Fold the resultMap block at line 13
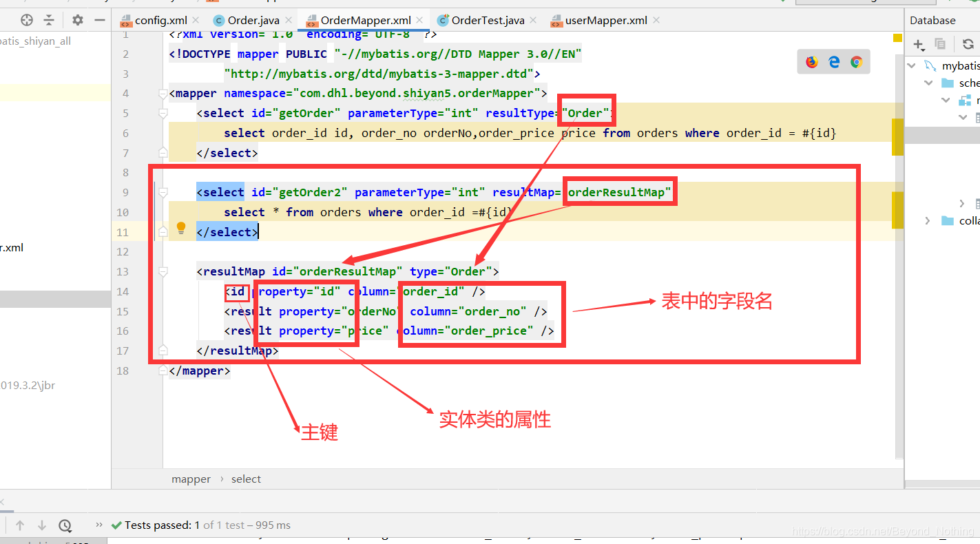Image resolution: width=980 pixels, height=544 pixels. coord(163,271)
